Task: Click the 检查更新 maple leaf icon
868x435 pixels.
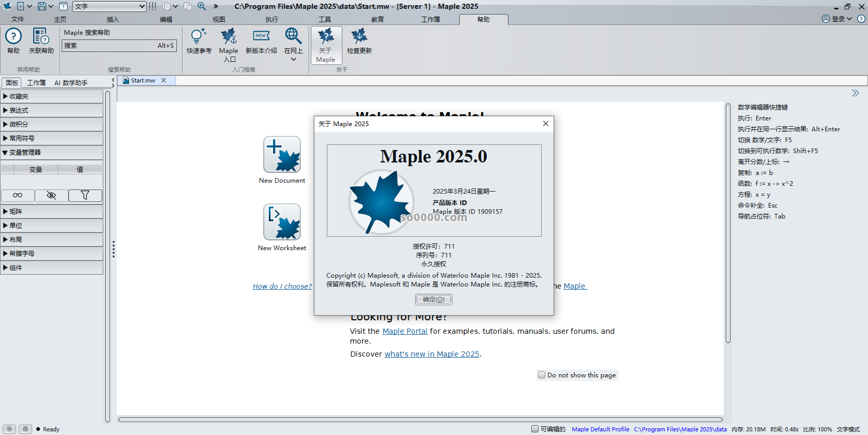Action: 359,37
